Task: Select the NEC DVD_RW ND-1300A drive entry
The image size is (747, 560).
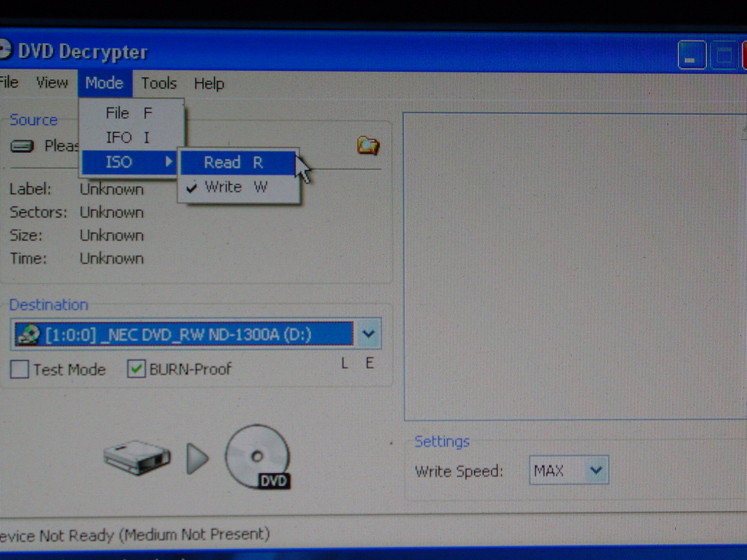Action: pos(184,334)
